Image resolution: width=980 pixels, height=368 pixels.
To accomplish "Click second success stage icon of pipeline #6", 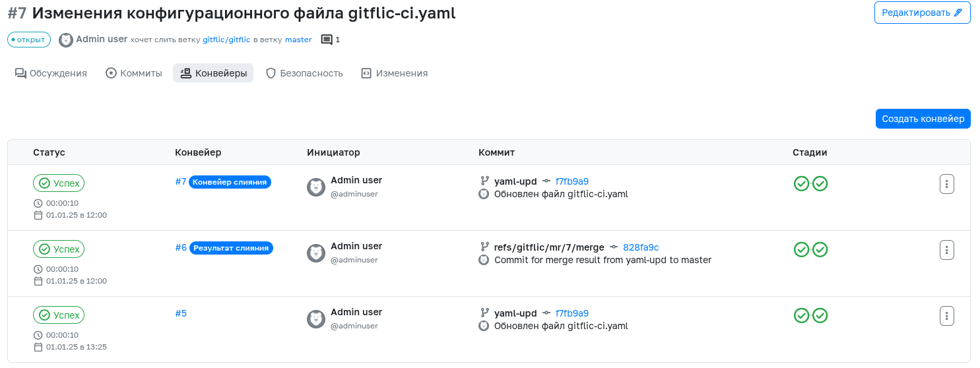I will click(820, 250).
